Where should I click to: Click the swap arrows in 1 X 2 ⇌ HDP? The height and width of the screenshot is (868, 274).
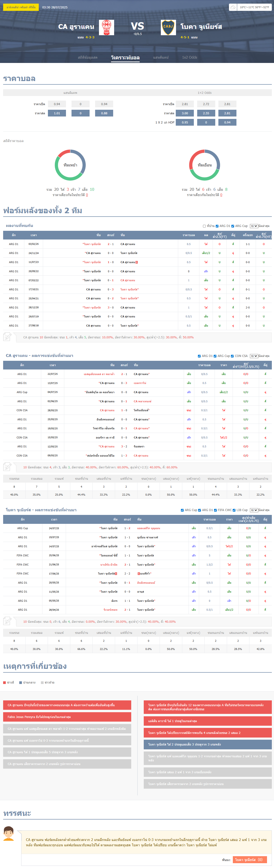[165, 122]
